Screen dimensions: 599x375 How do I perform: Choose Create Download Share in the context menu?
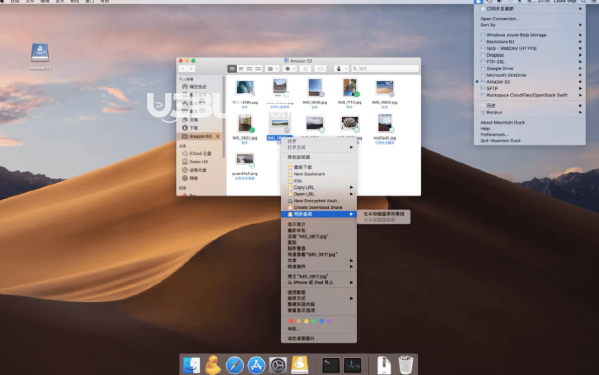(x=319, y=207)
